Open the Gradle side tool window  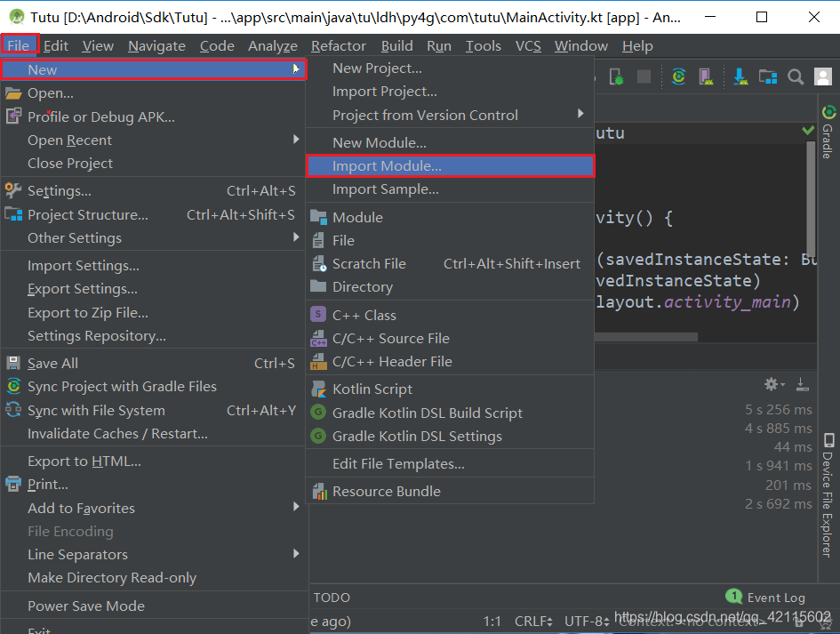coord(828,132)
